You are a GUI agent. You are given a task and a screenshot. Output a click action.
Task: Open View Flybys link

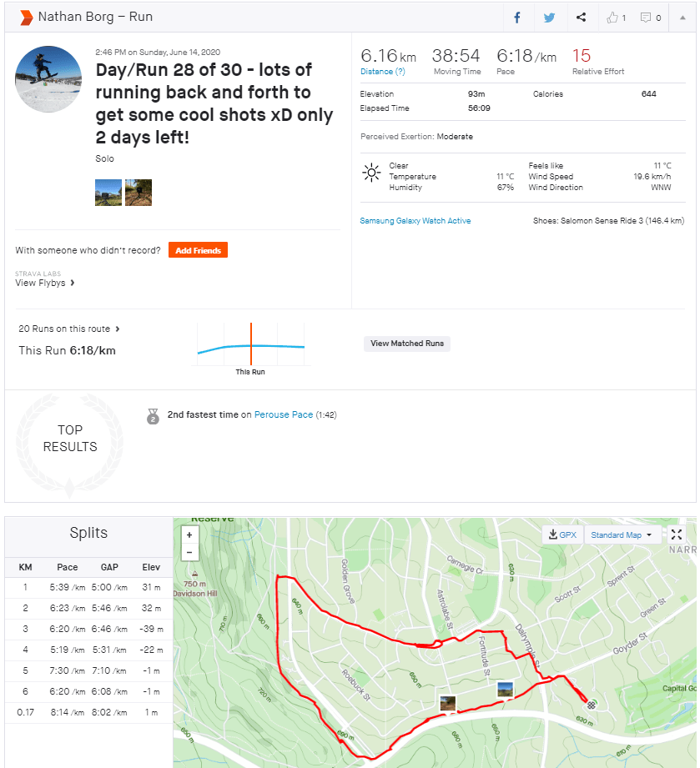(x=46, y=283)
